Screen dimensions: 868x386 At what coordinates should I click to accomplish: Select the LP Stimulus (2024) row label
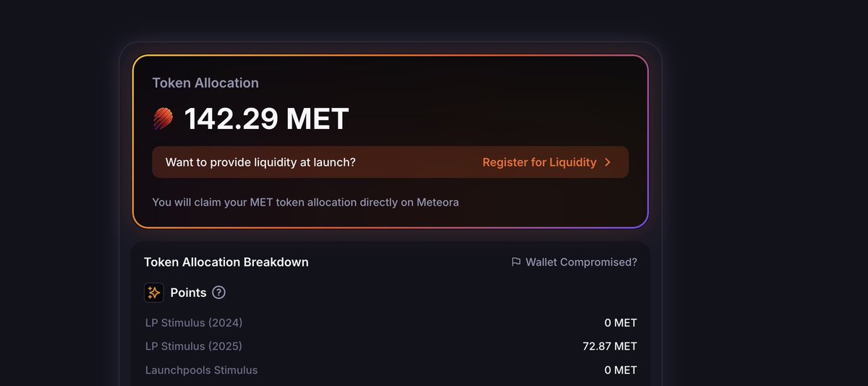194,322
